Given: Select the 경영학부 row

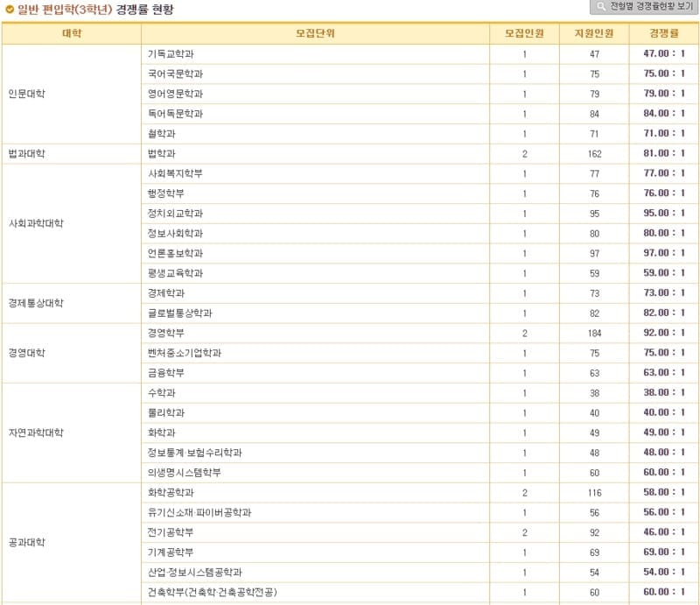Looking at the screenshot, I should [420, 334].
